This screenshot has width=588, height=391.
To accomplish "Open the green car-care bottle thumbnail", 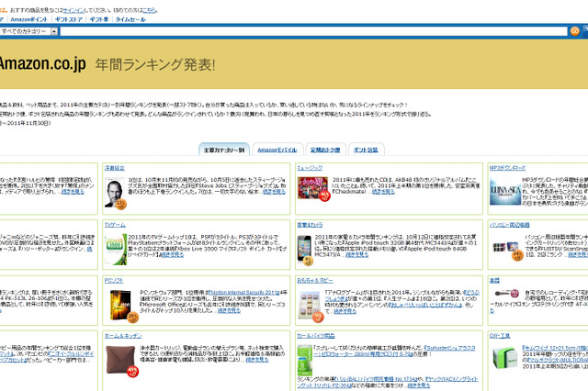I will [x=305, y=361].
